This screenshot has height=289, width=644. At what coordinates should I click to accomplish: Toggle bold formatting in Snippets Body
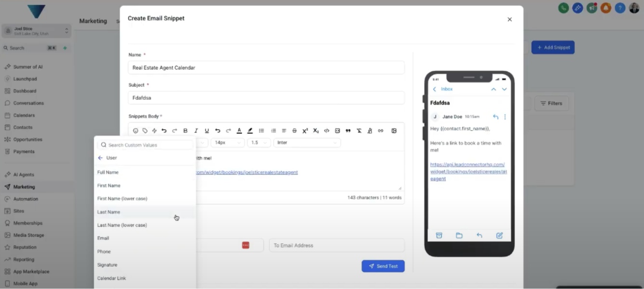(185, 131)
